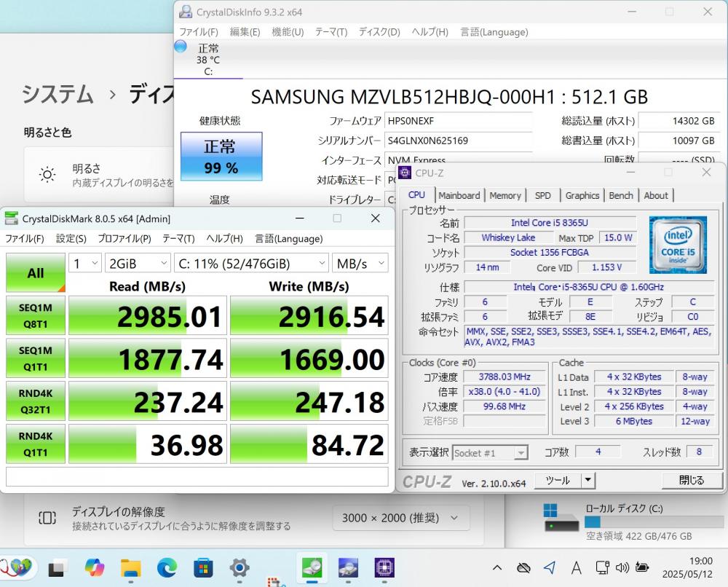
Task: Switch to the About tab in CPU-Z
Action: [656, 195]
